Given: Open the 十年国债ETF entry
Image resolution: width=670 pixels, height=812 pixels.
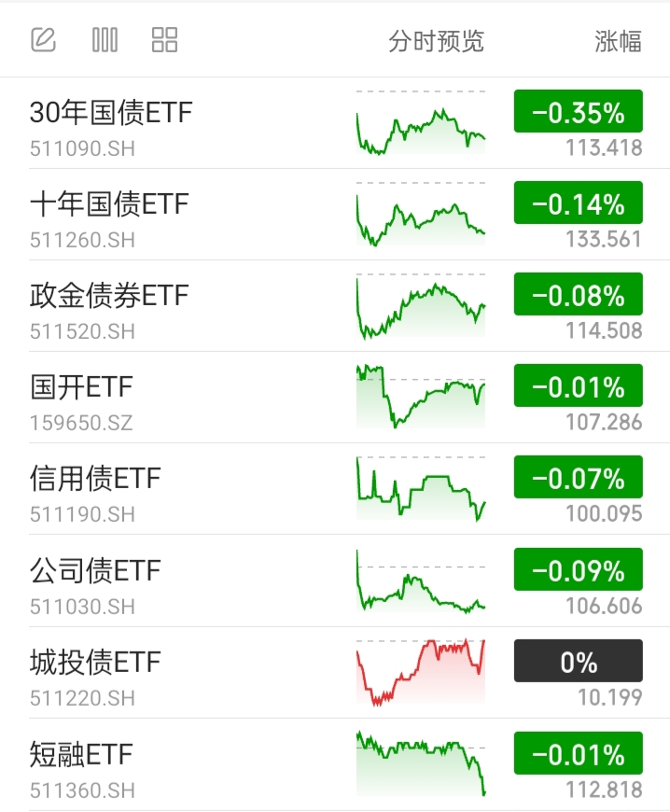Looking at the screenshot, I should [x=335, y=215].
